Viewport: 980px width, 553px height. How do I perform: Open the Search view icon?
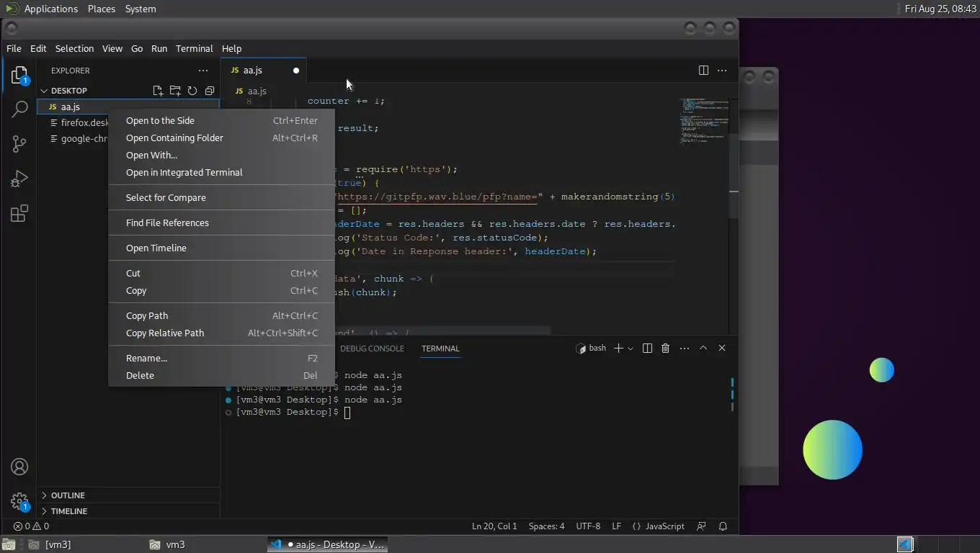click(19, 109)
